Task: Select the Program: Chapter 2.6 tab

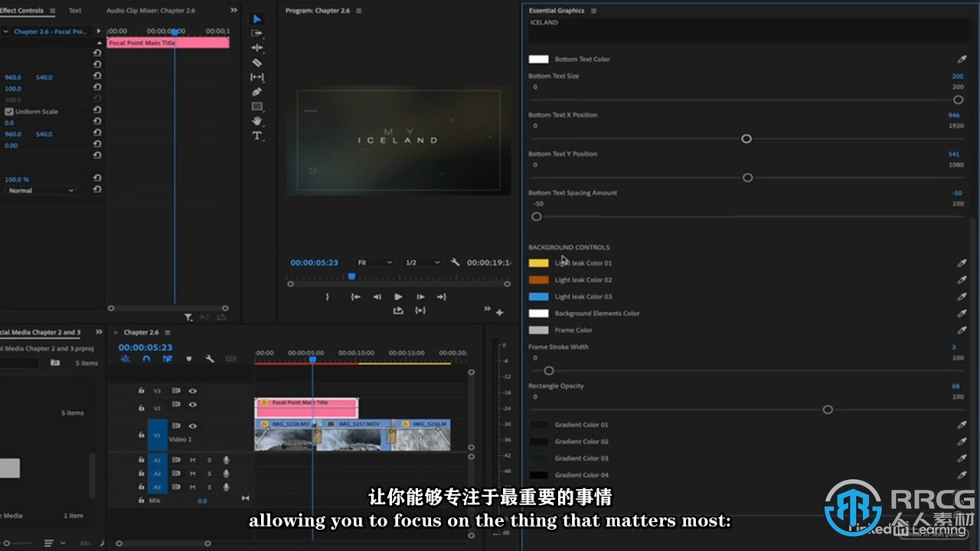Action: pyautogui.click(x=316, y=11)
